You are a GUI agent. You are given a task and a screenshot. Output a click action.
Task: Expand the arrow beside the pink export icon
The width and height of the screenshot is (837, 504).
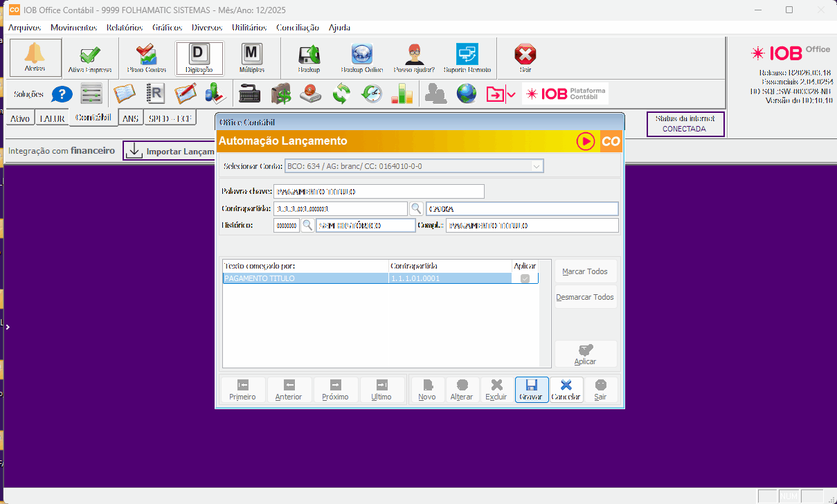pyautogui.click(x=512, y=94)
